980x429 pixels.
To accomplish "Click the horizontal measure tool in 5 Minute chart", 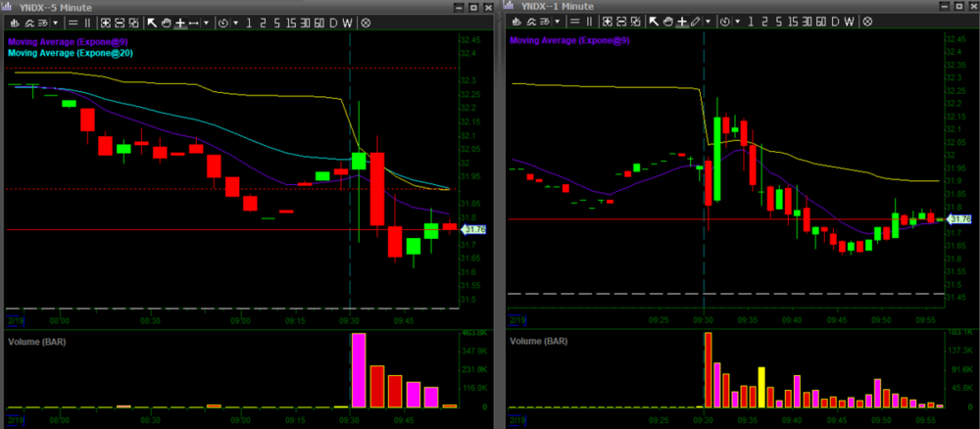I will 194,22.
